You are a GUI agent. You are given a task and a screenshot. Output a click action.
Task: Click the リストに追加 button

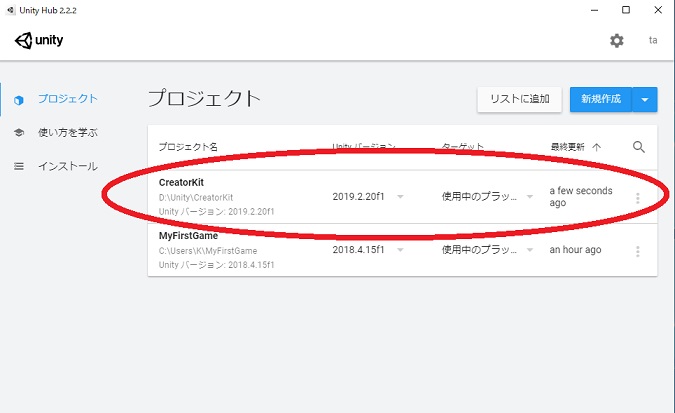[519, 99]
